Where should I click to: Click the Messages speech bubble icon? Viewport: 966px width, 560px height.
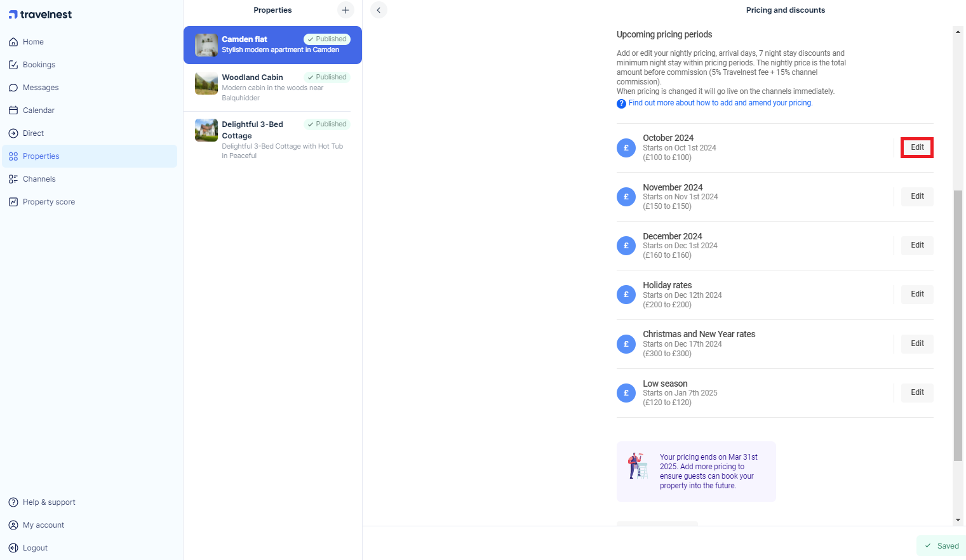click(13, 88)
